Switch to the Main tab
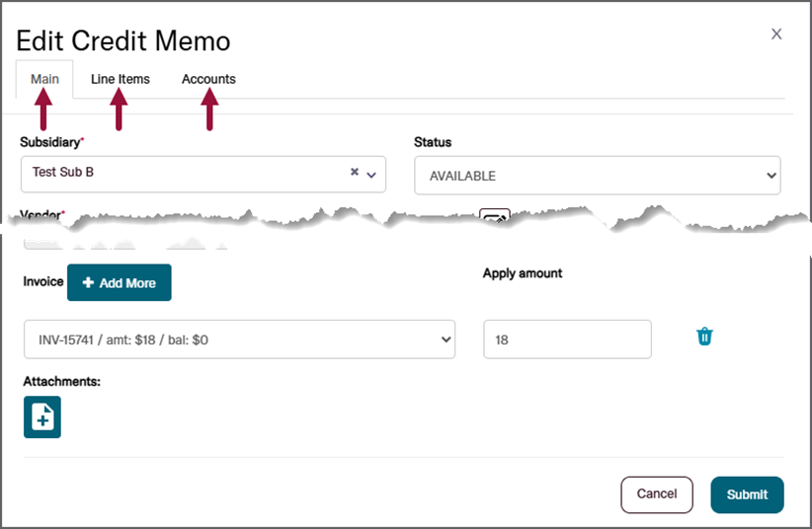812x529 pixels. pyautogui.click(x=44, y=79)
